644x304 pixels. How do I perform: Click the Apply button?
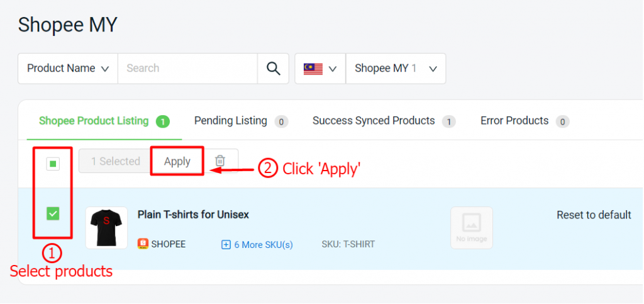coord(177,161)
